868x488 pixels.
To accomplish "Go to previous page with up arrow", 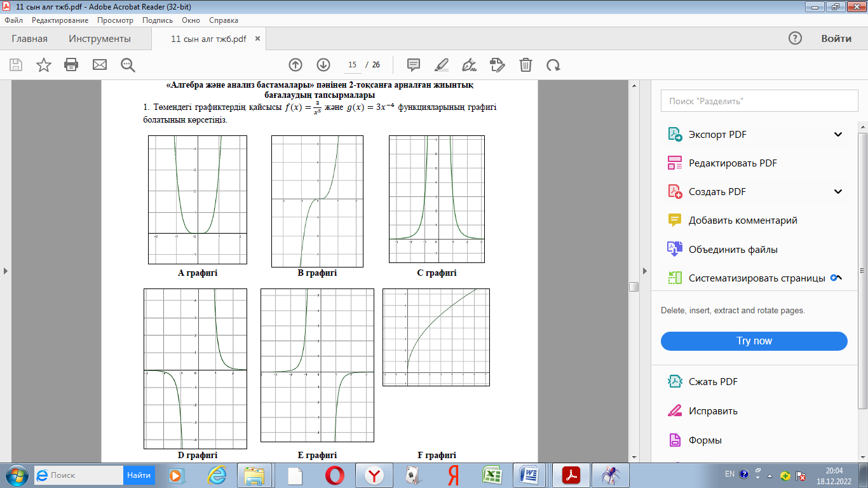I will tap(295, 64).
